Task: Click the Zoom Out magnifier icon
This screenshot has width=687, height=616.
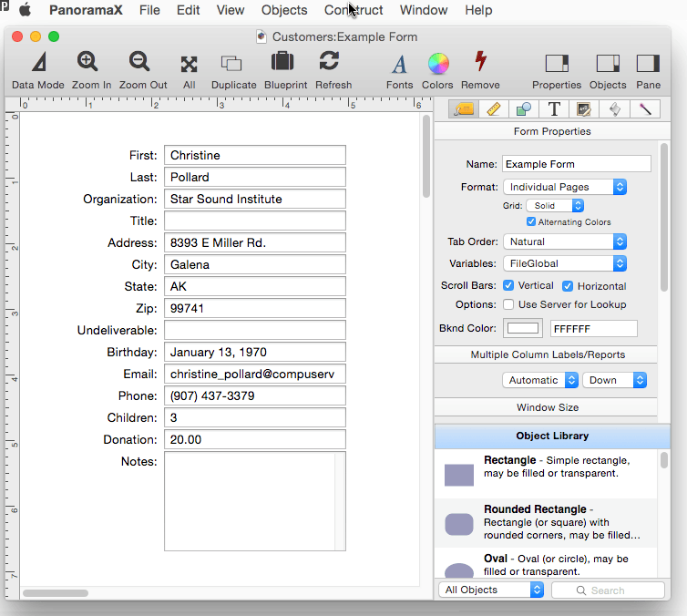Action: click(139, 61)
